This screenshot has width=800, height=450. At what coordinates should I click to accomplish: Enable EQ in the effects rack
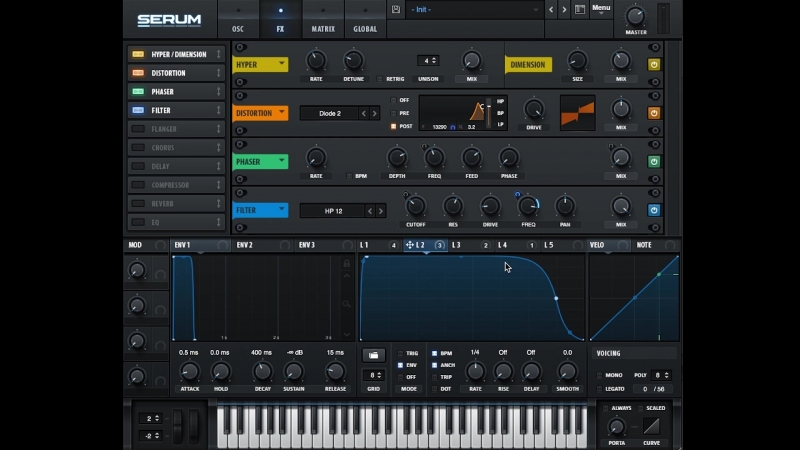click(x=138, y=222)
